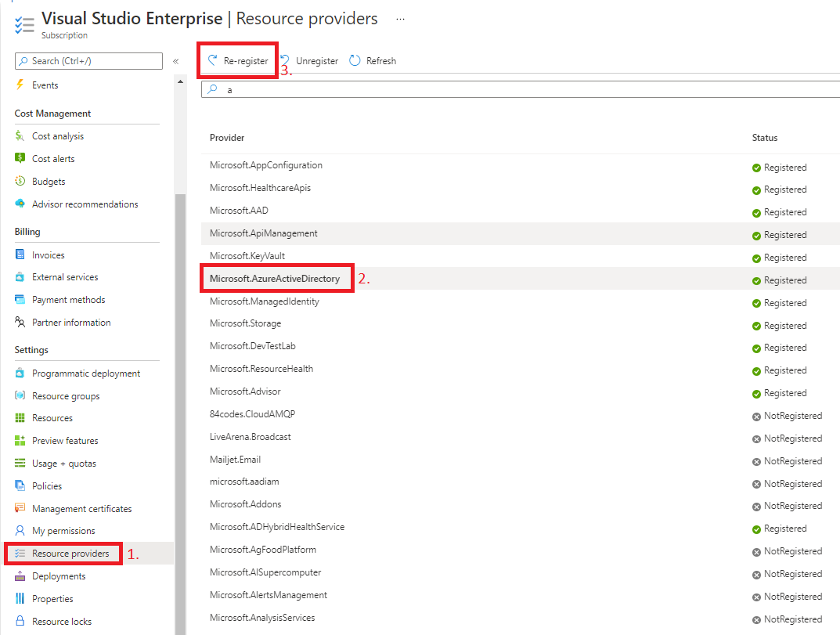Select Microsoft.ApiManagement provider row
The height and width of the screenshot is (635, 840).
521,233
